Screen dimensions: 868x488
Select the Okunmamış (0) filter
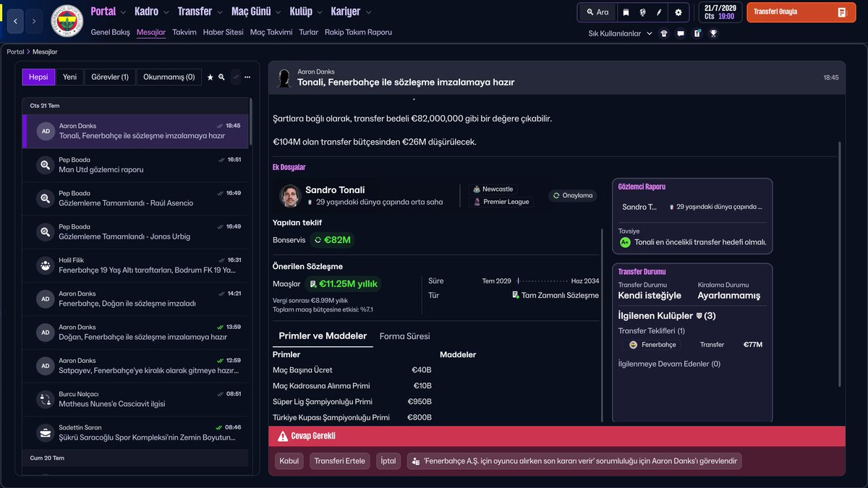(x=169, y=77)
